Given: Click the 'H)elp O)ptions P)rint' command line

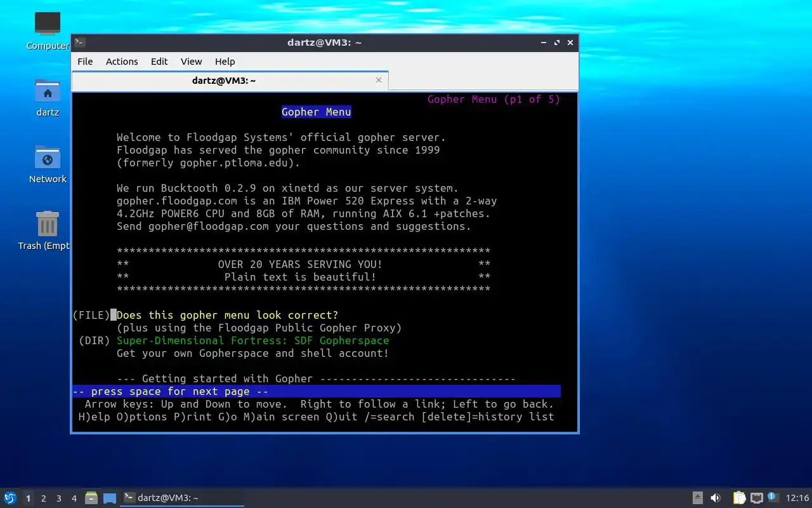Looking at the screenshot, I should coord(316,417).
